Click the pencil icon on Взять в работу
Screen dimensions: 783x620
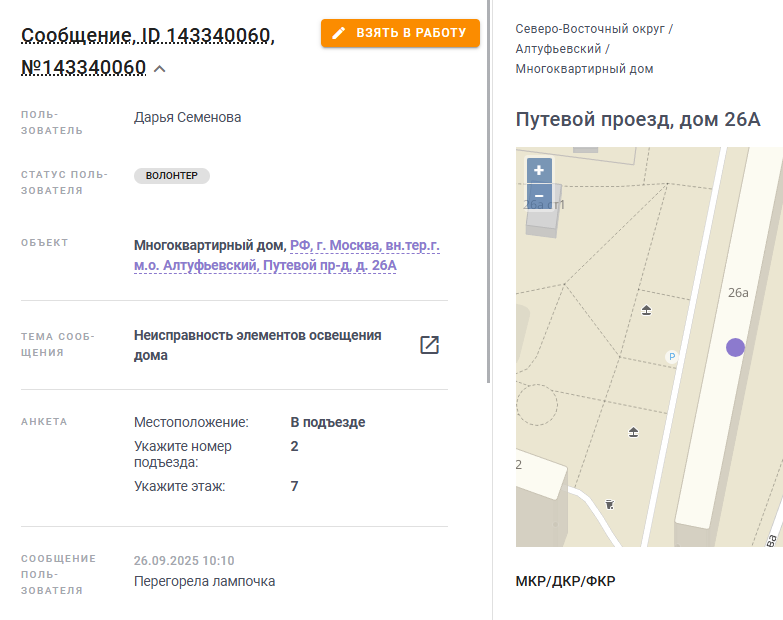339,33
